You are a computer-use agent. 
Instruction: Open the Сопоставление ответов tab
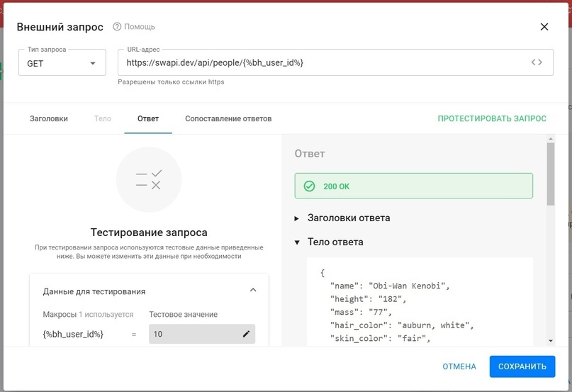(x=228, y=118)
